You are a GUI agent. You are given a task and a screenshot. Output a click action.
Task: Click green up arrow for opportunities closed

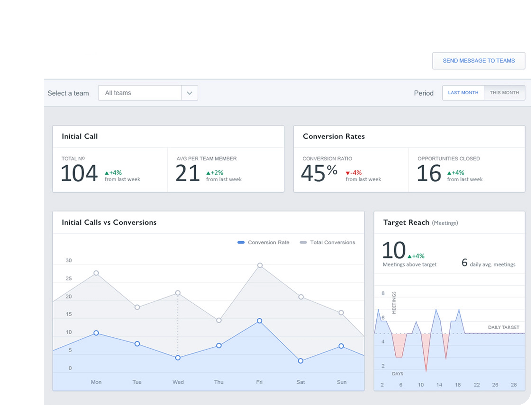point(449,173)
